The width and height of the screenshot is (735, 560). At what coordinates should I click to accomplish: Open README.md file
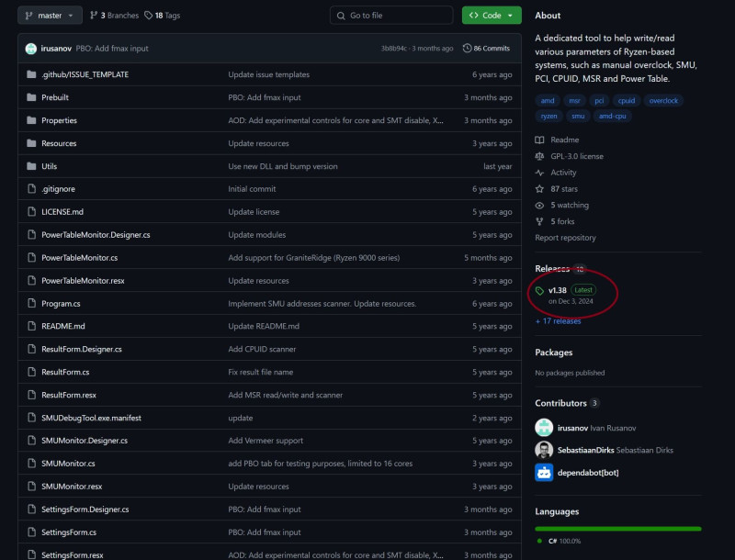(x=62, y=326)
